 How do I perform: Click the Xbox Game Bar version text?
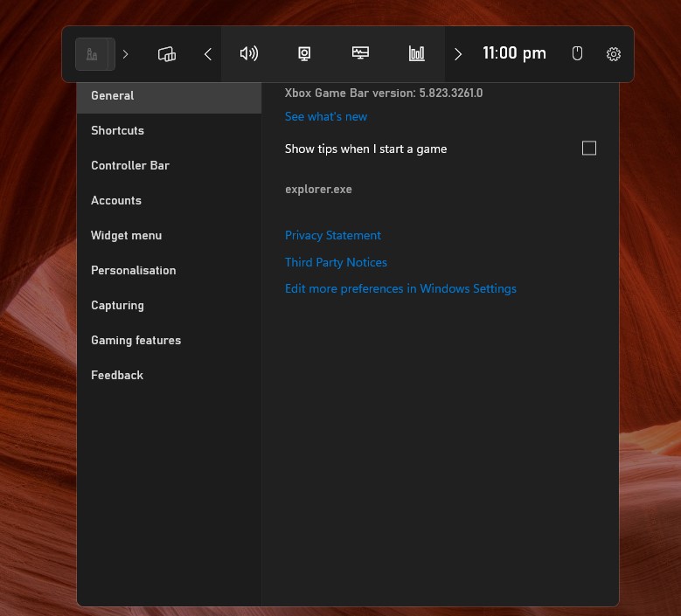[384, 93]
